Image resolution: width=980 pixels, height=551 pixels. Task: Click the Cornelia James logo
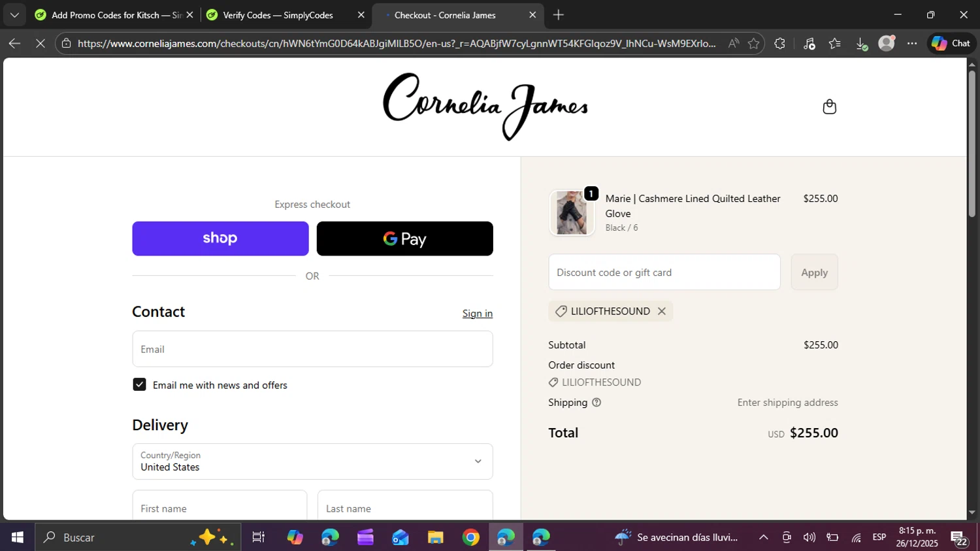(485, 107)
